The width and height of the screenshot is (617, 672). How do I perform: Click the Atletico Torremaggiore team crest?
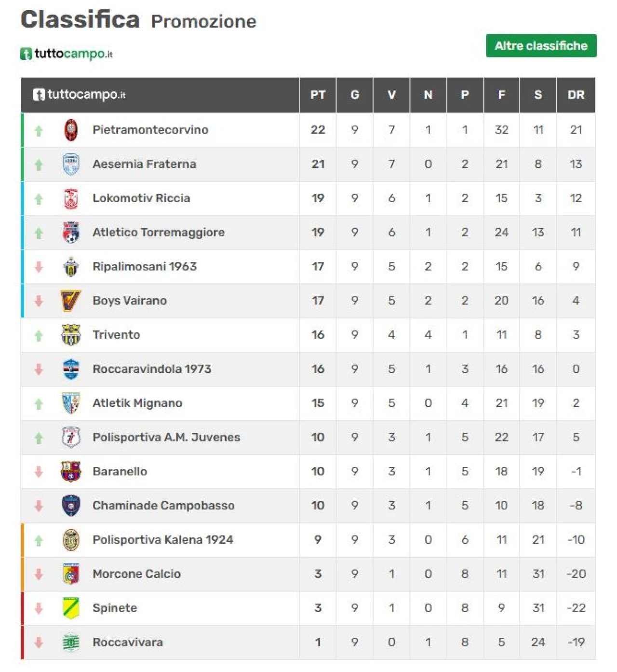pos(71,233)
